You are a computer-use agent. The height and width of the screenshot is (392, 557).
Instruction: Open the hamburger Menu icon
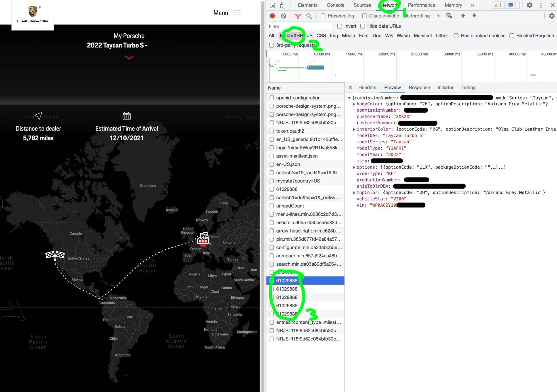236,13
